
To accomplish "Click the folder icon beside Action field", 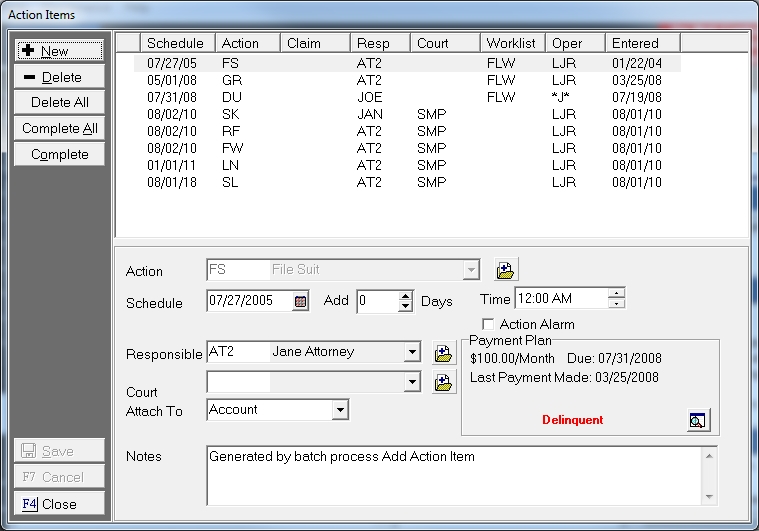I will click(506, 270).
